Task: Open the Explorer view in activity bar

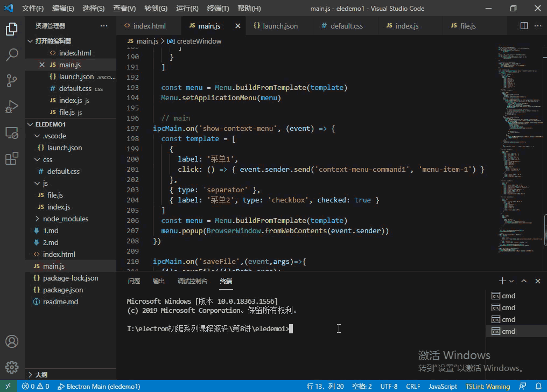Action: pyautogui.click(x=12, y=29)
